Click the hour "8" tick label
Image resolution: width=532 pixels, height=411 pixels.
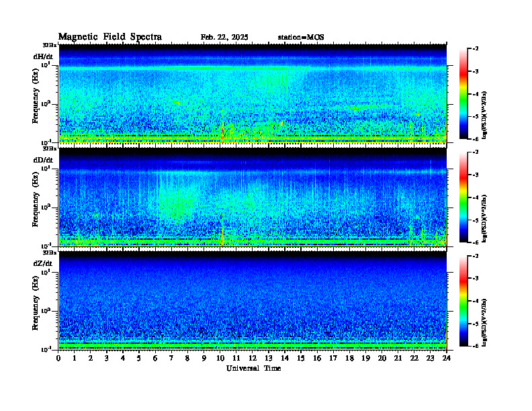pyautogui.click(x=187, y=358)
